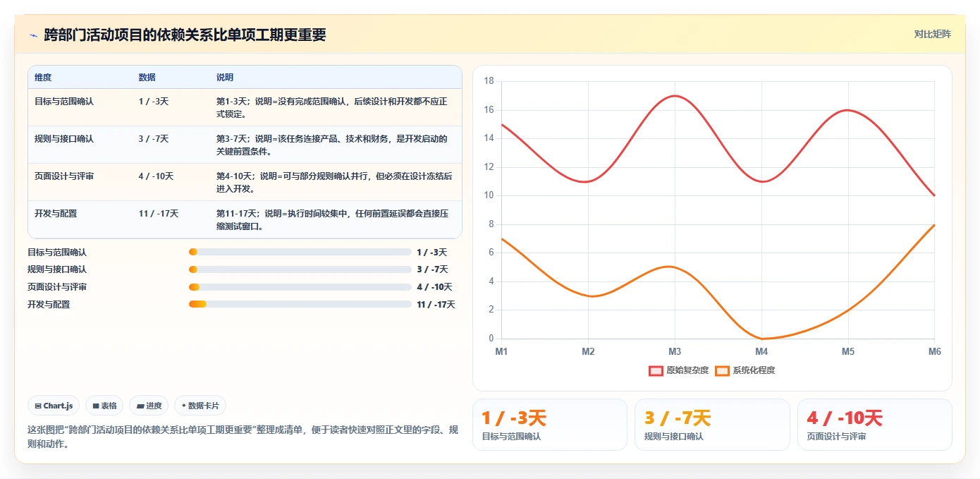Click the M6 x-axis label
980x479 pixels.
pyautogui.click(x=935, y=351)
